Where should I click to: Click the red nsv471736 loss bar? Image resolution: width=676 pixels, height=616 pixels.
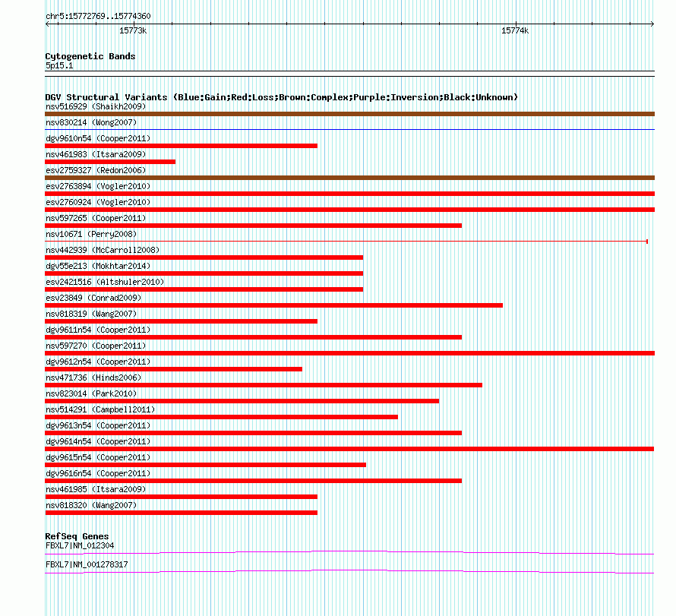coord(264,385)
